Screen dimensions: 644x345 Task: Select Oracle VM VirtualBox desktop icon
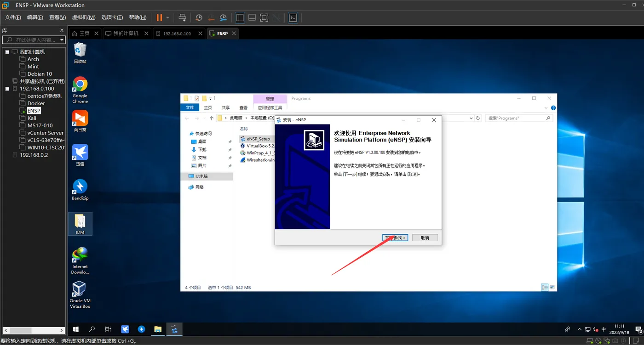pos(80,294)
